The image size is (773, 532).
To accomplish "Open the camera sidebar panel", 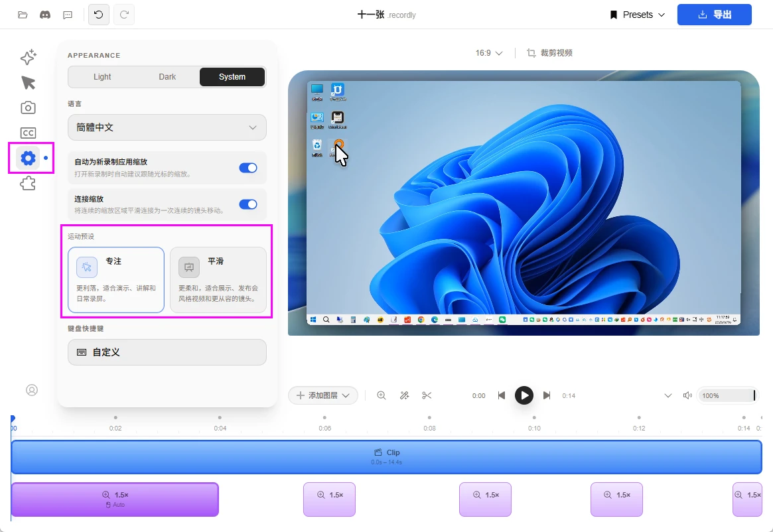I will click(x=28, y=107).
